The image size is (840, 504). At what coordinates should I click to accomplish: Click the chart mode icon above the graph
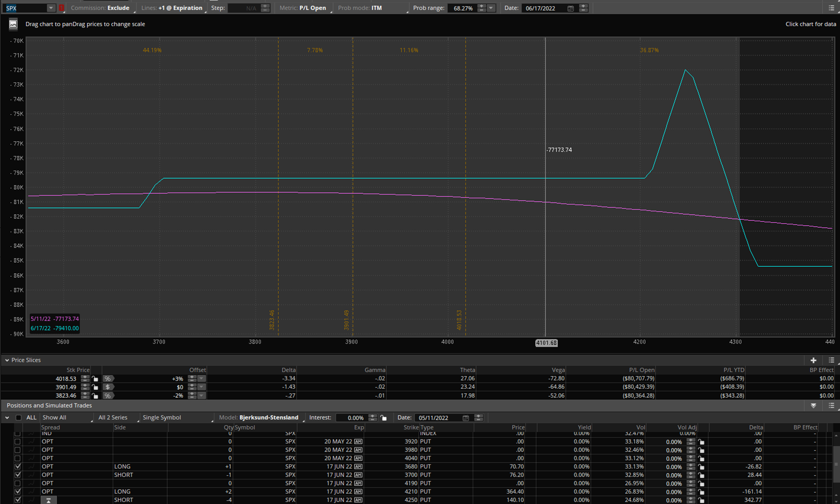pyautogui.click(x=13, y=24)
